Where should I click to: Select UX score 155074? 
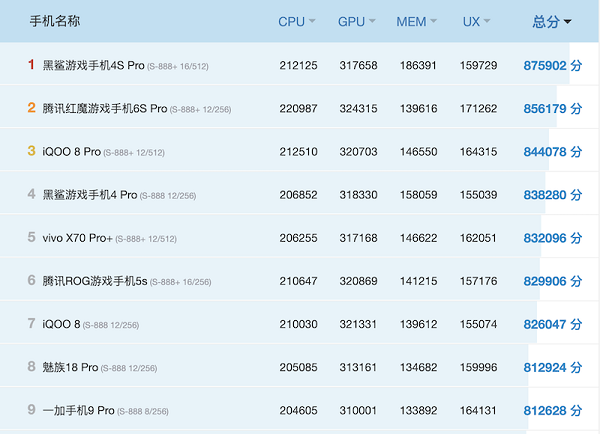pyautogui.click(x=478, y=325)
